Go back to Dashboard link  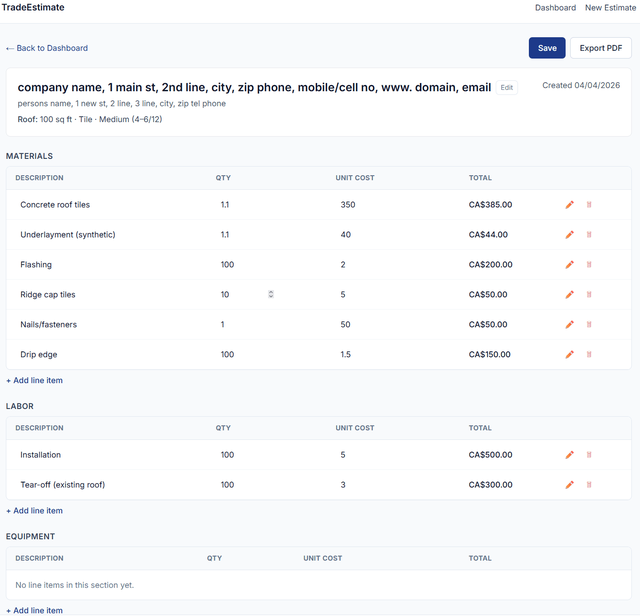tap(47, 48)
